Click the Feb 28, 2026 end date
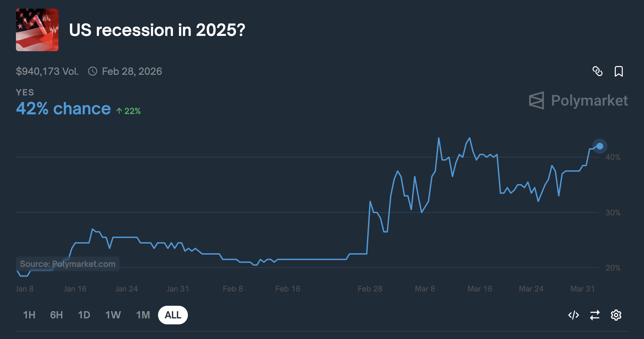Viewport: 644px width, 339px height. (x=132, y=71)
